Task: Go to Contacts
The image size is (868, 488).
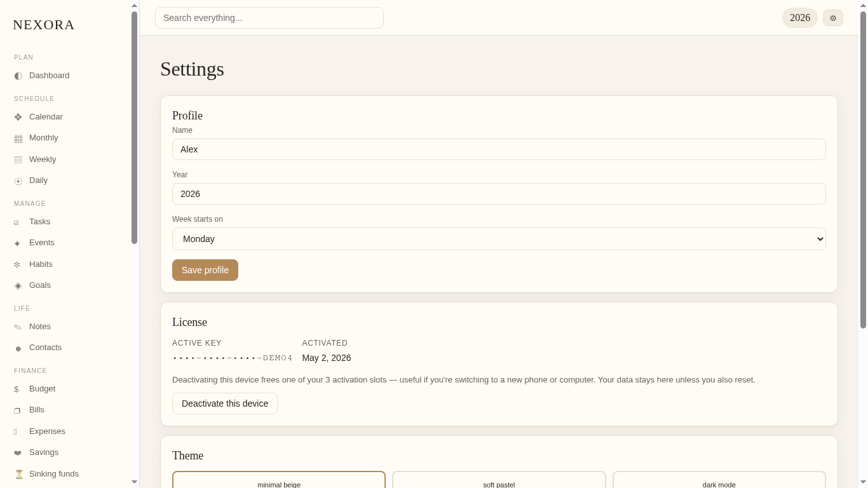Action: 65,348
